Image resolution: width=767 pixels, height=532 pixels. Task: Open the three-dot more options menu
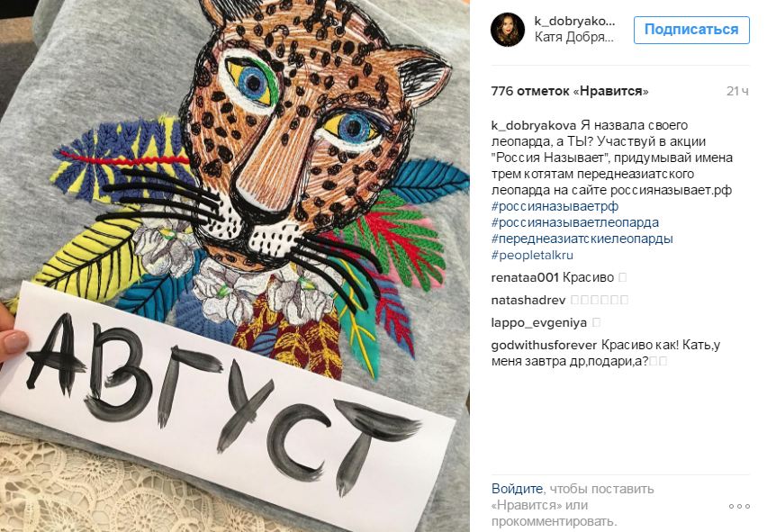pos(739,506)
